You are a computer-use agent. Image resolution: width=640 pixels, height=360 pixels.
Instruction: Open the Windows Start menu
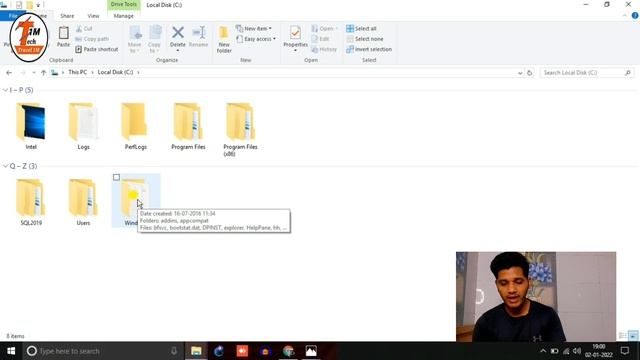[11, 351]
